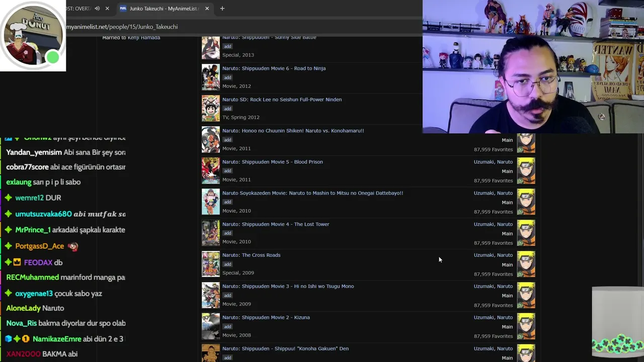Add Shippuuden Movie 2 - Kizuna to list

227,327
